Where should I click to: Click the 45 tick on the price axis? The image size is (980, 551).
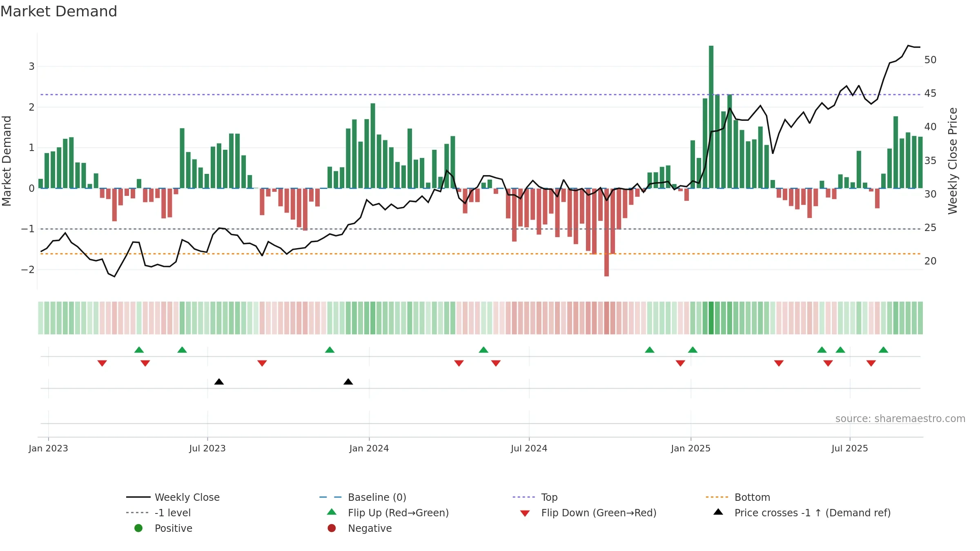coord(931,93)
